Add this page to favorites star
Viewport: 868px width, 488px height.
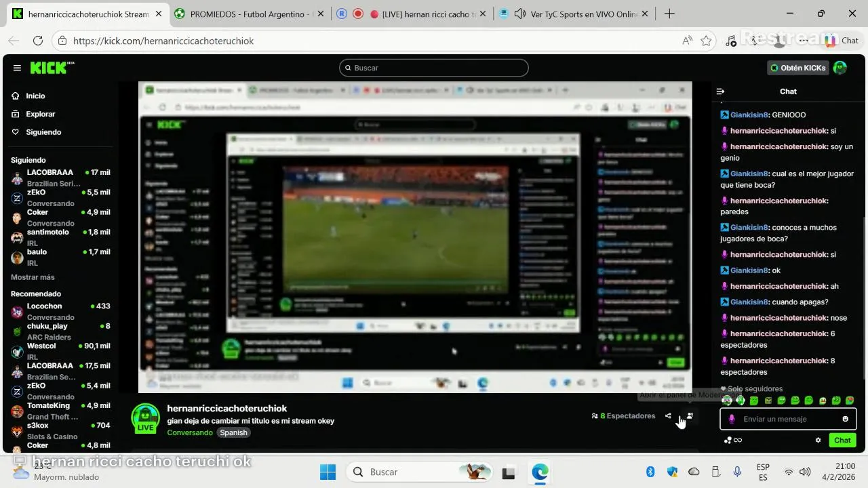706,41
